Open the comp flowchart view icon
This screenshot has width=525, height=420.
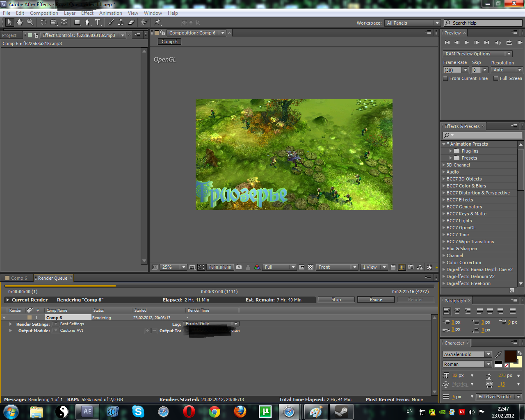(420, 267)
